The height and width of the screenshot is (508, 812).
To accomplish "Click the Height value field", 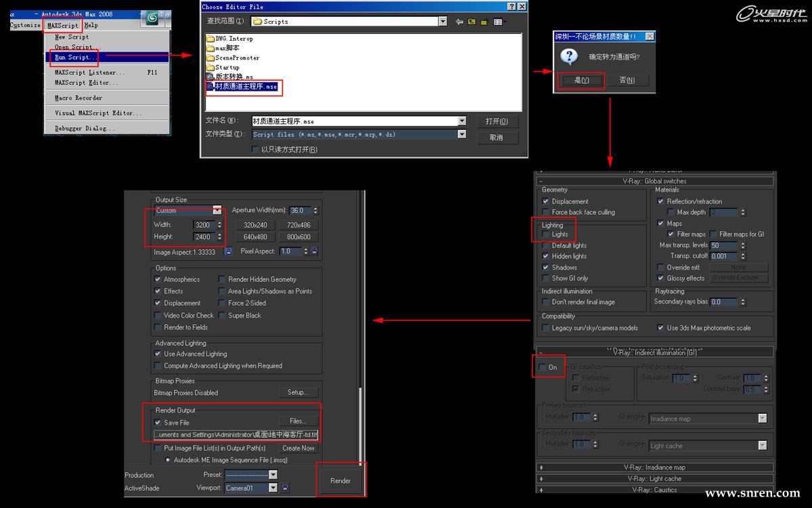I will 204,237.
